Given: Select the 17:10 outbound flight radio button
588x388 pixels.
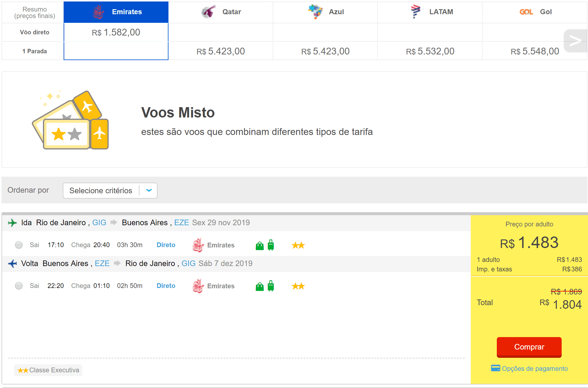Looking at the screenshot, I should [x=19, y=245].
